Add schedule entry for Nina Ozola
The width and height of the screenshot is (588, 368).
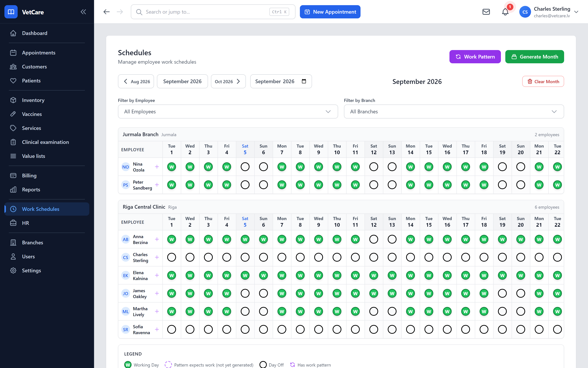point(157,167)
